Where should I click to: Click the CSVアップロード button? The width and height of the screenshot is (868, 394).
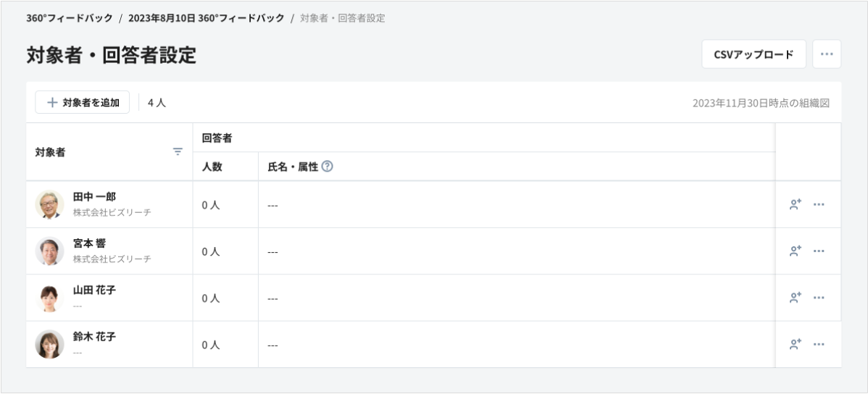coord(754,54)
